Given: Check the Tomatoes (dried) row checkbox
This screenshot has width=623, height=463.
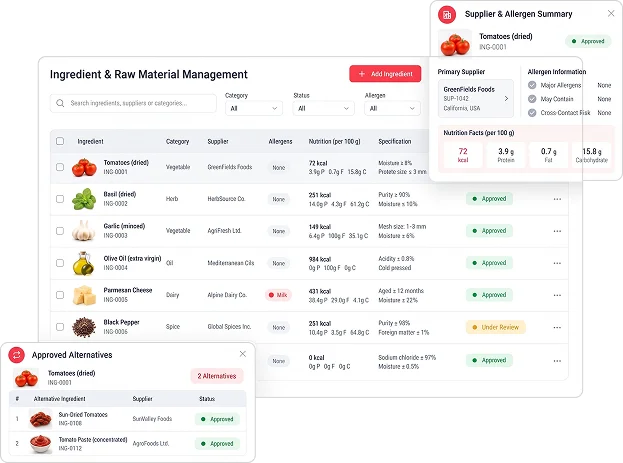Looking at the screenshot, I should (x=60, y=167).
